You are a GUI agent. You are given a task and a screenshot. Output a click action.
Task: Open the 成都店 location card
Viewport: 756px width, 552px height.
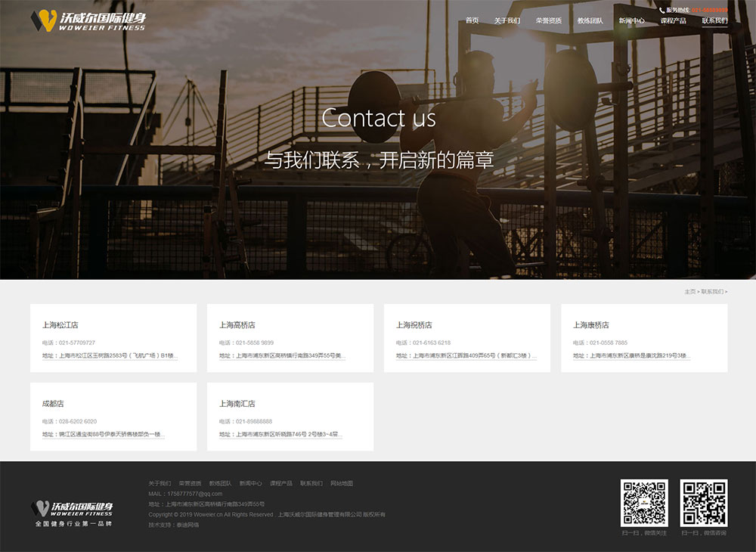(113, 417)
